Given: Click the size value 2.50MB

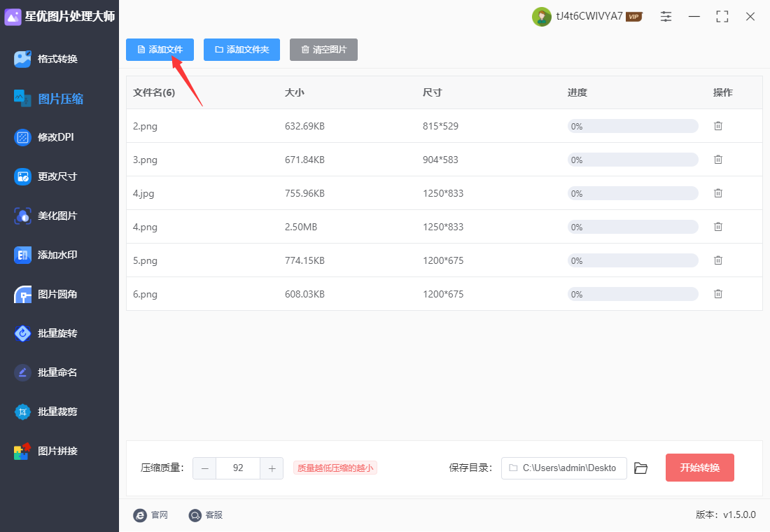Looking at the screenshot, I should point(301,227).
